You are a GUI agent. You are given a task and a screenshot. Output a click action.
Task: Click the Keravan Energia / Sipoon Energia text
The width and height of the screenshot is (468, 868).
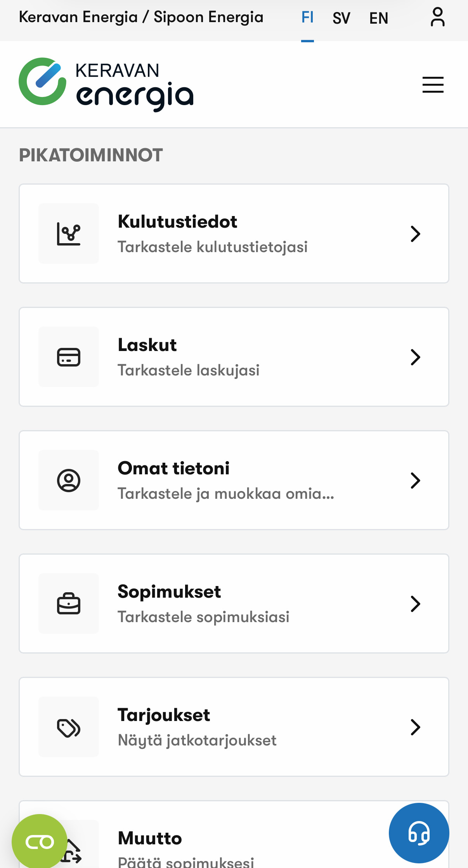pyautogui.click(x=141, y=17)
